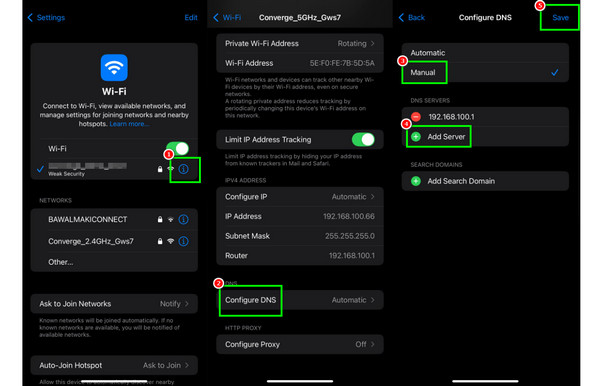Open Configure Proxy Off setting

300,344
